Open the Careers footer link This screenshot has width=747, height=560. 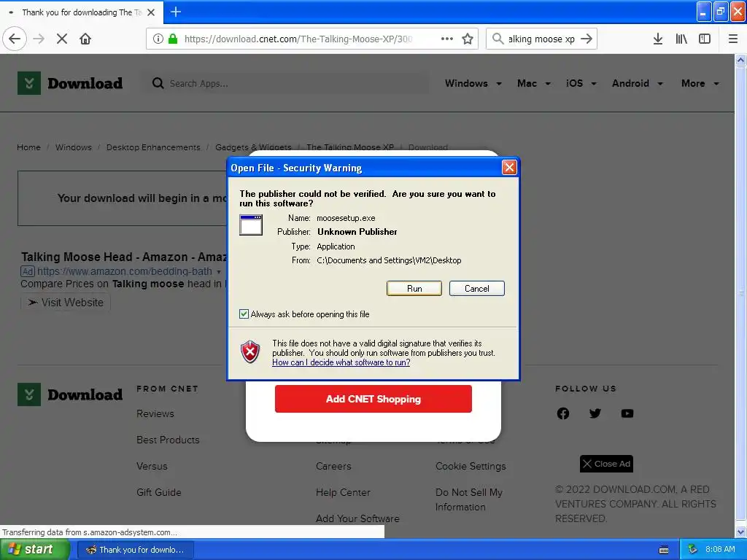click(333, 466)
